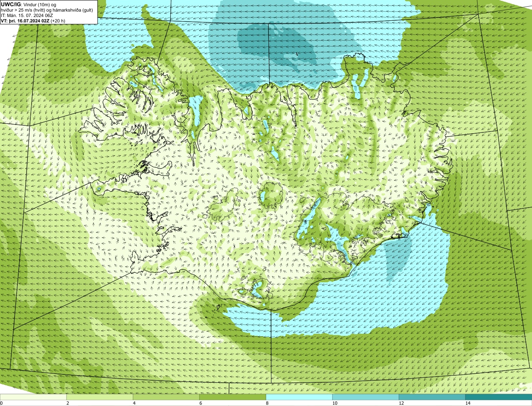Click the legend scale label '4'

pos(134,403)
